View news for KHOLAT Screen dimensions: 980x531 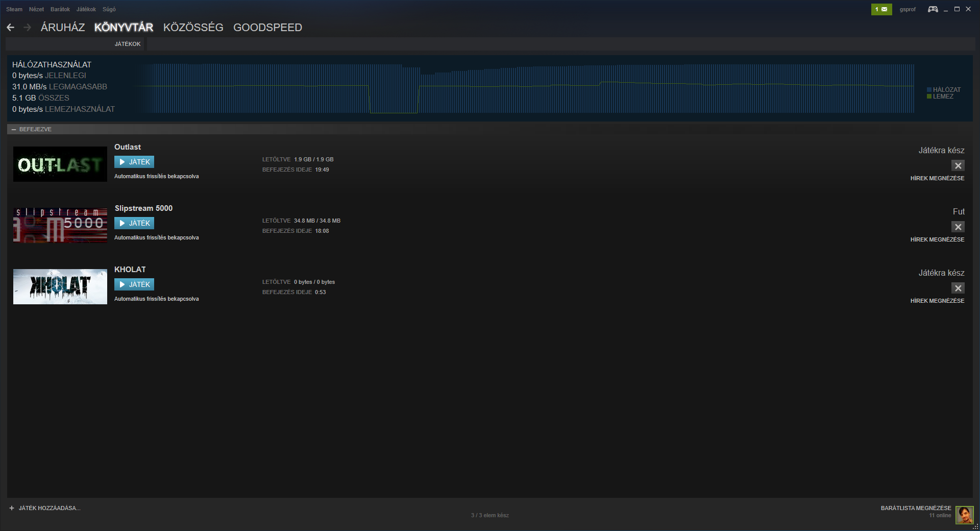(937, 301)
